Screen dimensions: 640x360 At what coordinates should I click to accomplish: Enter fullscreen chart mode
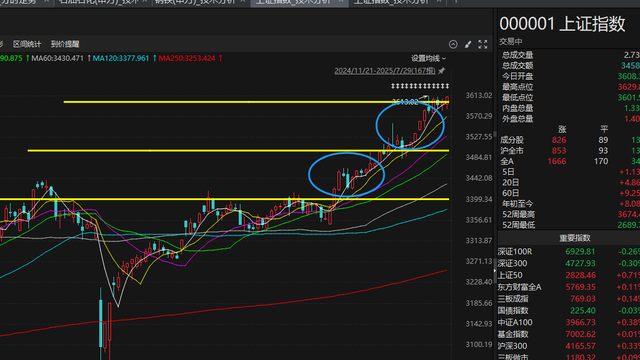(x=483, y=44)
